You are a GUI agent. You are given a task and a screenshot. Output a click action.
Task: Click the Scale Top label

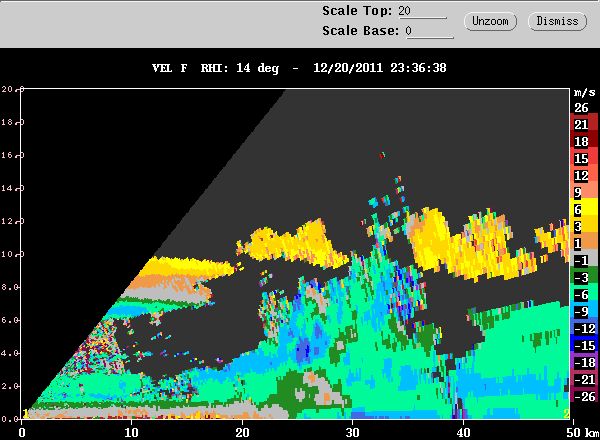pyautogui.click(x=357, y=11)
